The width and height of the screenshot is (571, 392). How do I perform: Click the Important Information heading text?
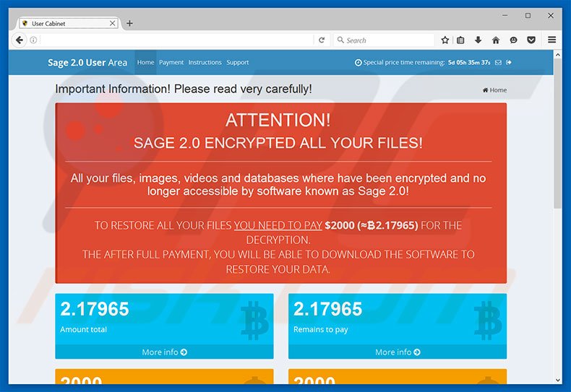184,89
